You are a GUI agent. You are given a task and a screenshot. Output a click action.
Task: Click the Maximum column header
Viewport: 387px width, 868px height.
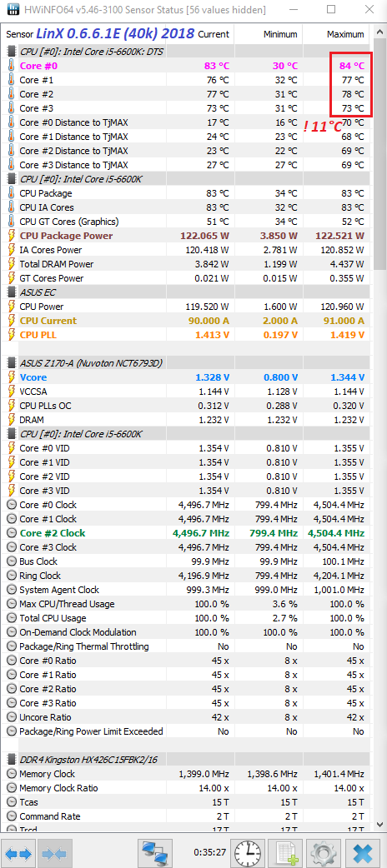click(345, 34)
